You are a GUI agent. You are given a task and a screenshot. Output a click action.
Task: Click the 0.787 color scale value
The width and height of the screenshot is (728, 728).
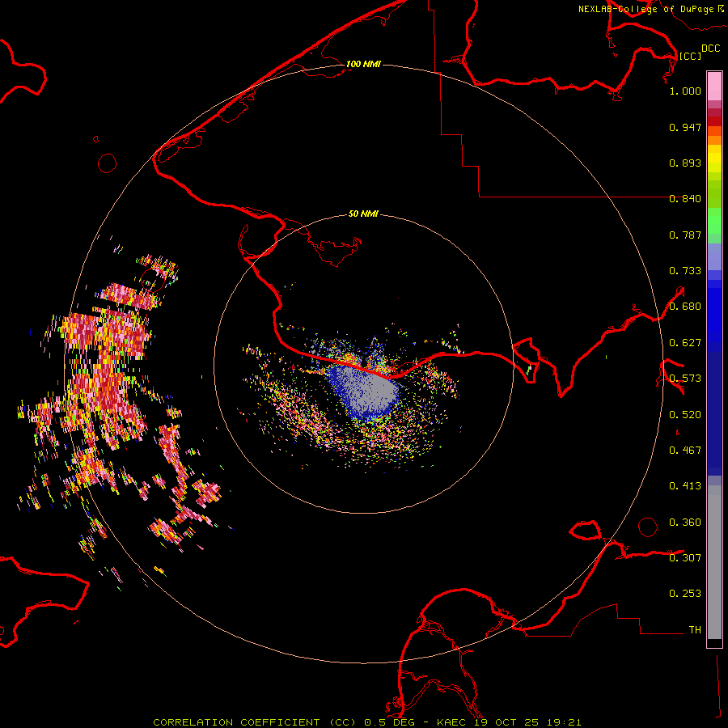pos(685,235)
